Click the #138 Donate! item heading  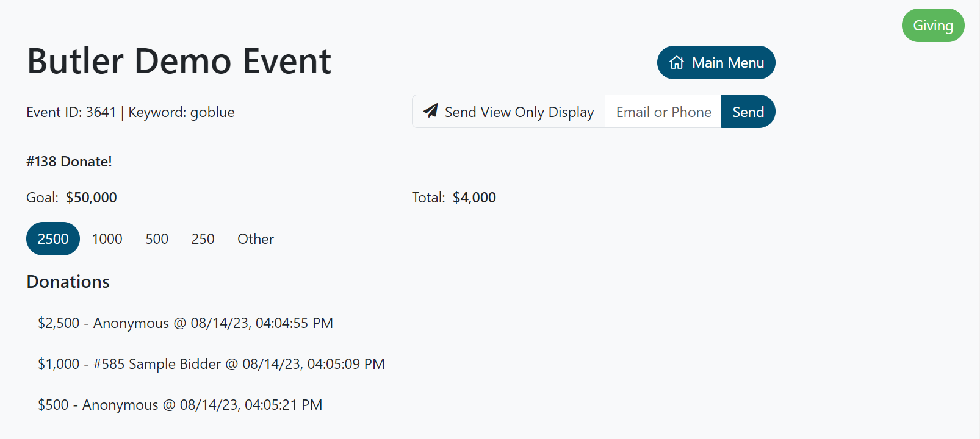[x=69, y=162]
